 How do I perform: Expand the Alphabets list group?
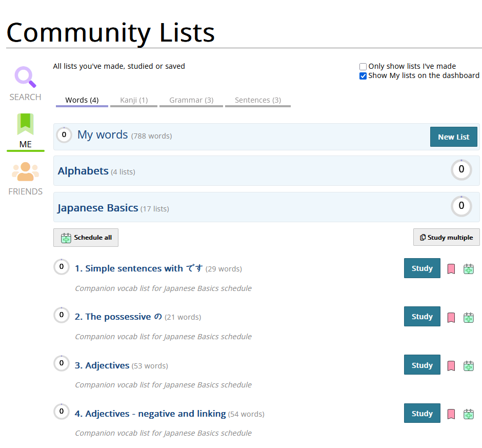pyautogui.click(x=83, y=171)
